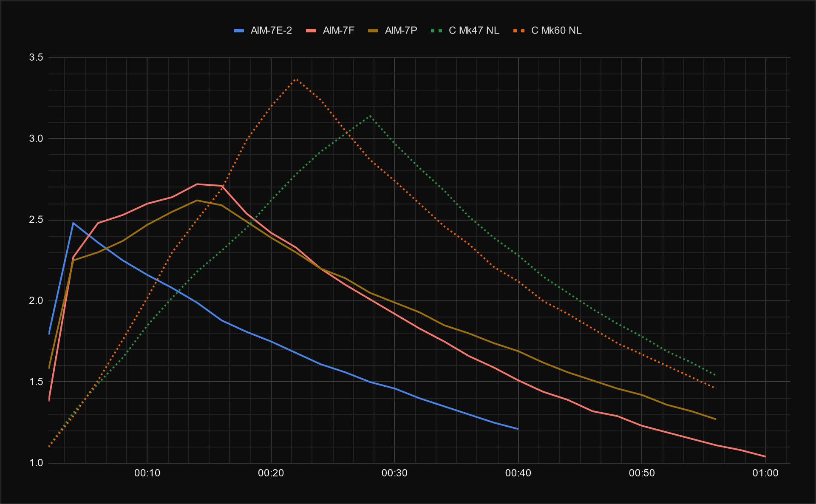
Task: Click the AIM-7E-2 line's highest point
Action: [74, 223]
